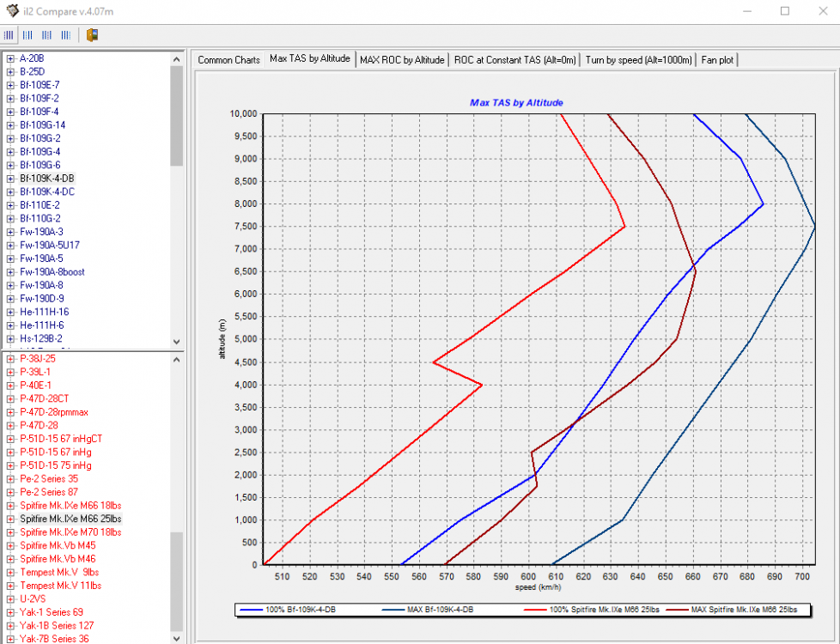840x644 pixels.
Task: Expand the Bf-109K-4-DB tree node
Action: point(10,179)
